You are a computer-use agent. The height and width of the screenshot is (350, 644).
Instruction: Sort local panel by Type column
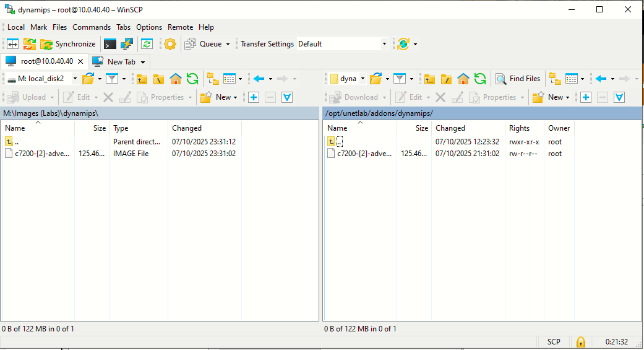click(x=139, y=128)
